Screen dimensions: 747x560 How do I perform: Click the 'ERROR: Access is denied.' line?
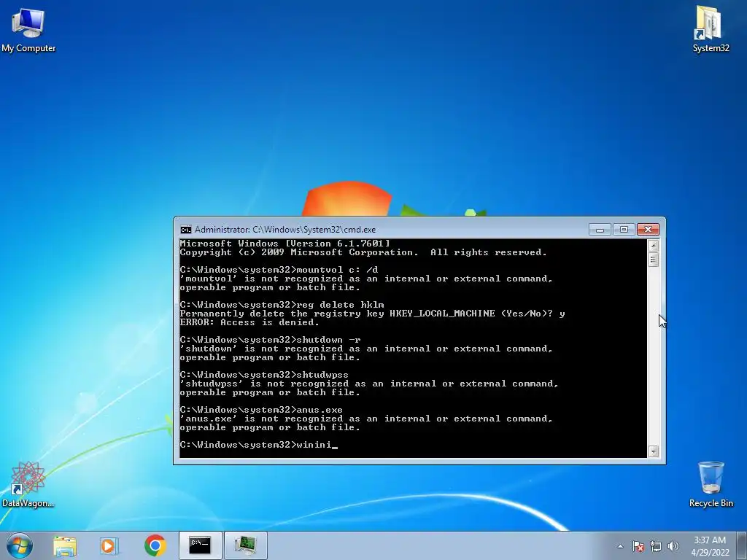click(249, 322)
